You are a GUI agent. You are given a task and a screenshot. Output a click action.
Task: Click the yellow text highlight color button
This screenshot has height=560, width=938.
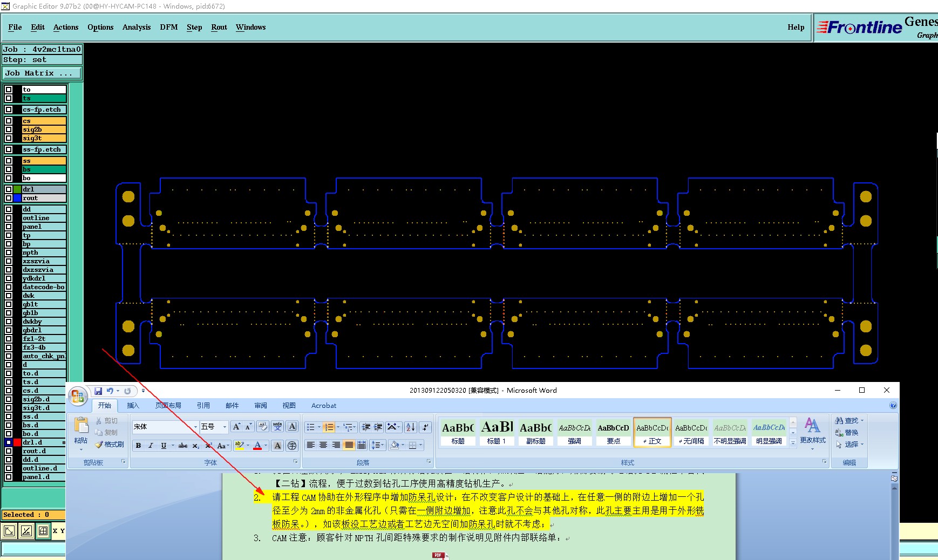(239, 446)
